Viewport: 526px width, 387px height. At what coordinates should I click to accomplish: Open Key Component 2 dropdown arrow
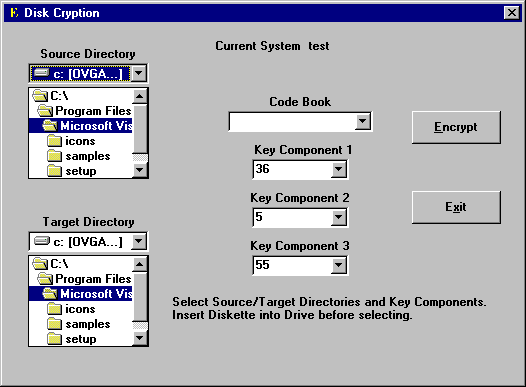[339, 217]
